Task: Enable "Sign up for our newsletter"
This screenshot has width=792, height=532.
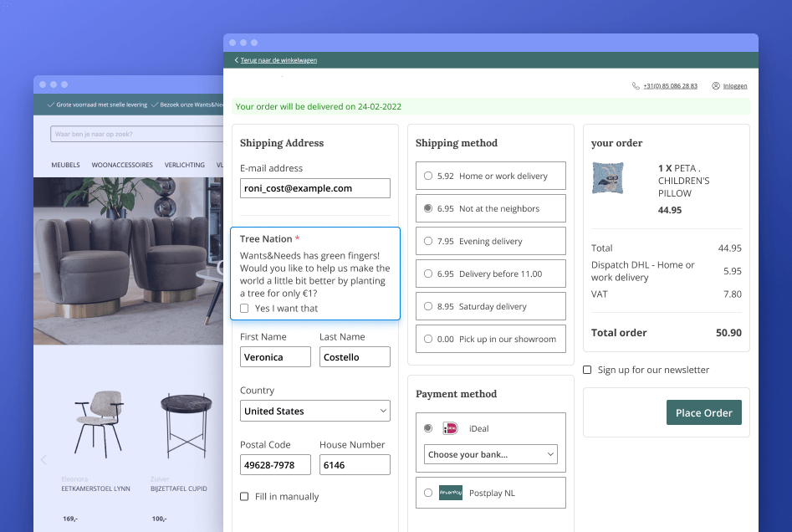Action: coord(589,369)
